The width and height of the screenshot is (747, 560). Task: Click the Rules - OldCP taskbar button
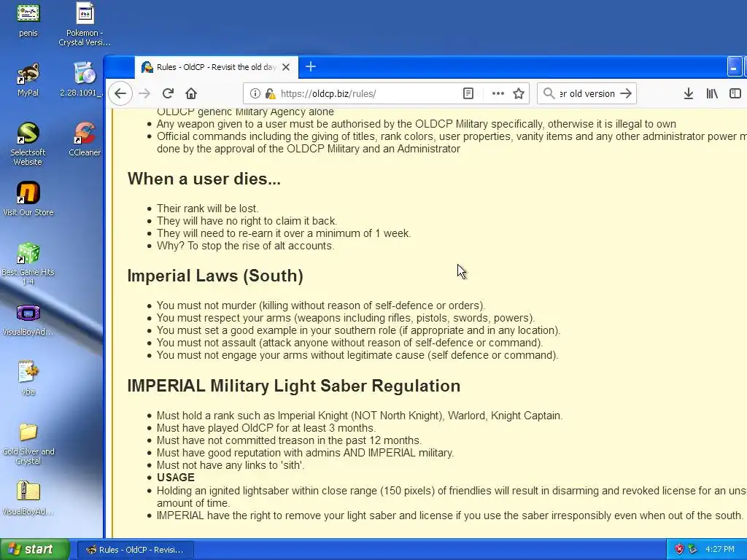click(x=135, y=550)
